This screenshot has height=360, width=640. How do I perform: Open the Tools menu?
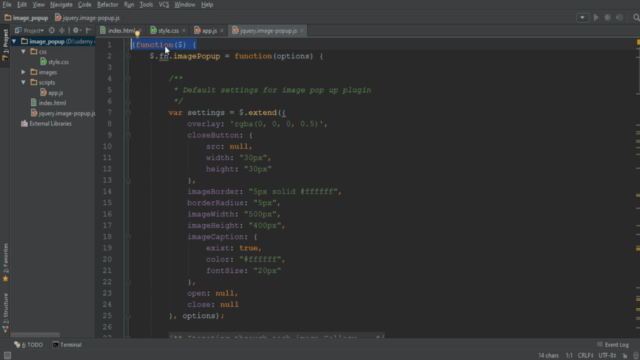146,4
